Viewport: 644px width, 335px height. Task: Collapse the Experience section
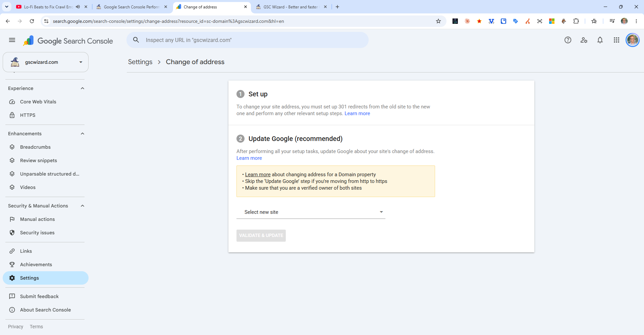click(x=83, y=88)
